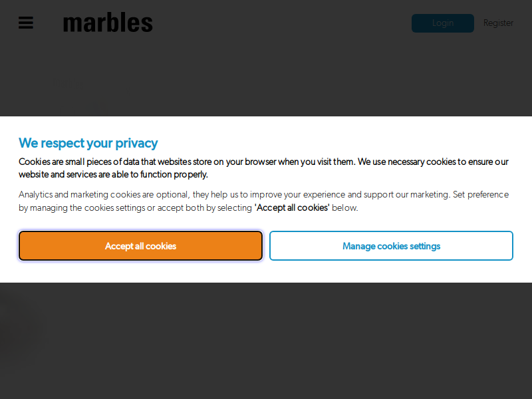Click the dimmed Login button
The image size is (532, 399).
coord(442,23)
